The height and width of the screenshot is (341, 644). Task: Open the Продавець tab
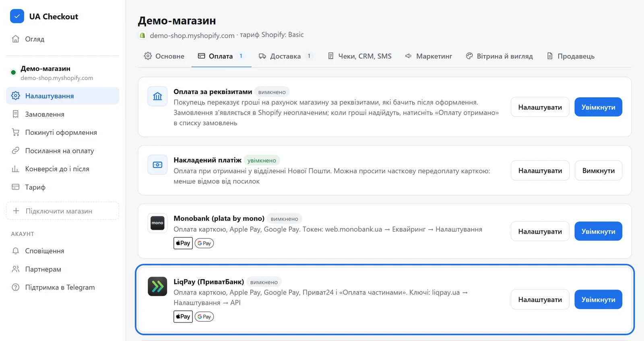(x=570, y=56)
